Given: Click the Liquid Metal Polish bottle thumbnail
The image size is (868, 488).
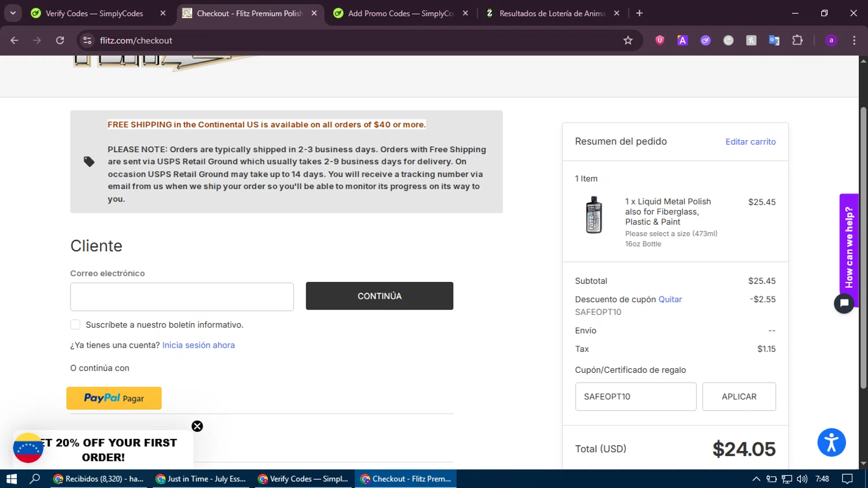Looking at the screenshot, I should click(x=594, y=215).
